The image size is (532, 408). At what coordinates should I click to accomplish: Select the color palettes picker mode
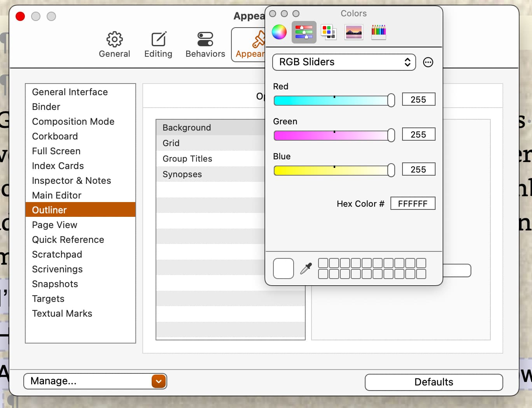point(329,32)
